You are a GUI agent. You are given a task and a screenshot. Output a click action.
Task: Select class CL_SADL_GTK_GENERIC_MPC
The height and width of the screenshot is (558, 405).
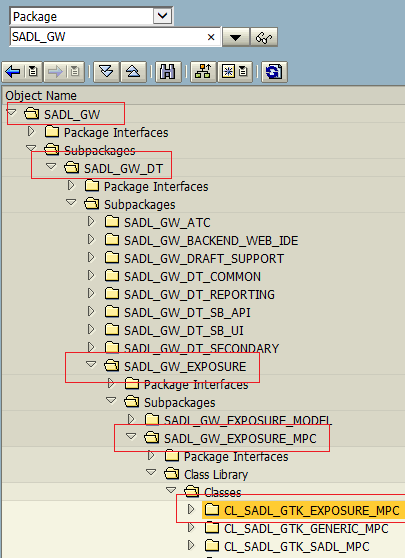(306, 529)
